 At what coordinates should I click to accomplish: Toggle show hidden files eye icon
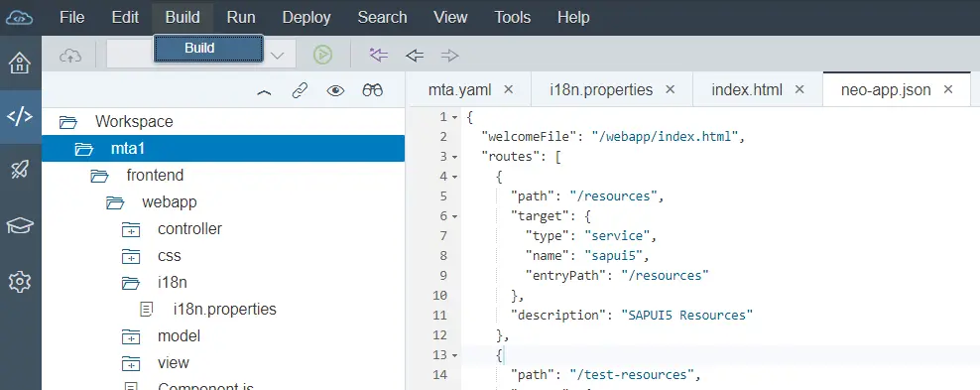(335, 91)
